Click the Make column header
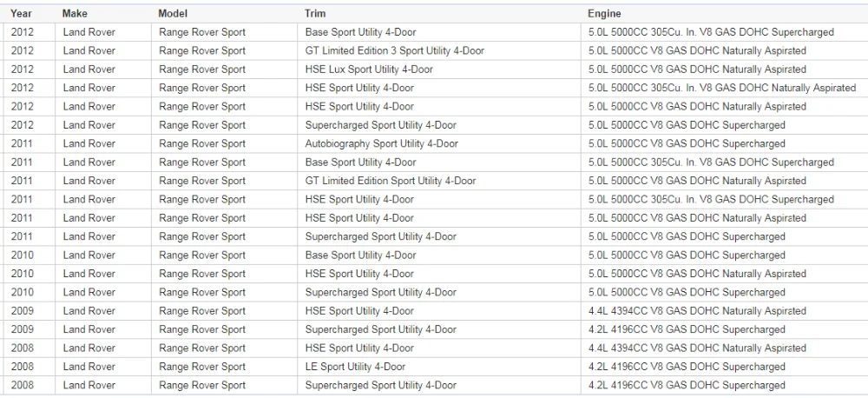The height and width of the screenshot is (398, 868). (75, 13)
